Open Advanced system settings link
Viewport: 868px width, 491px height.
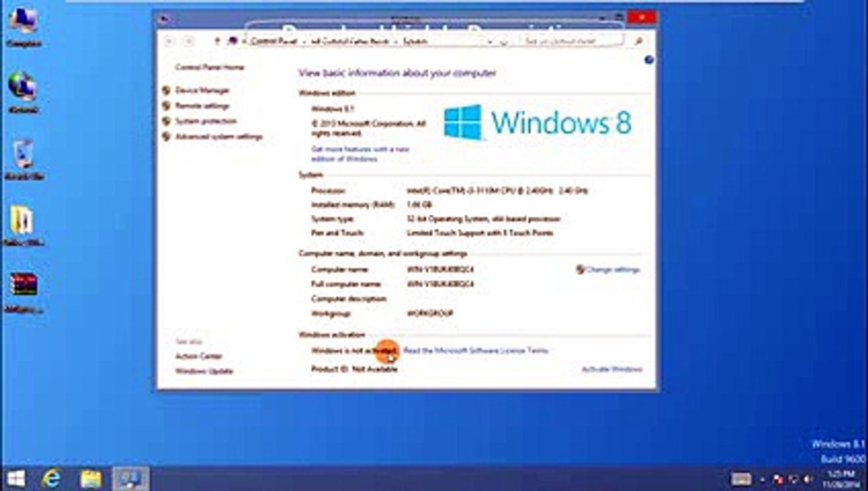click(x=219, y=136)
